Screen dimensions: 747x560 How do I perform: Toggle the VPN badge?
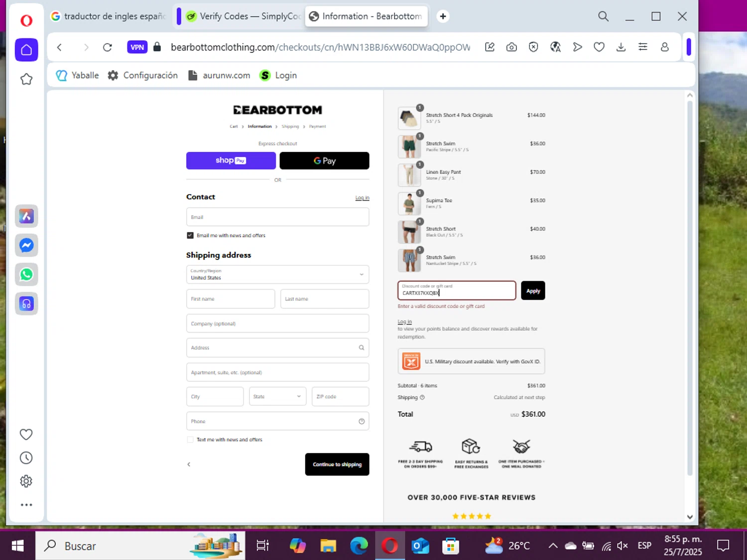[137, 47]
